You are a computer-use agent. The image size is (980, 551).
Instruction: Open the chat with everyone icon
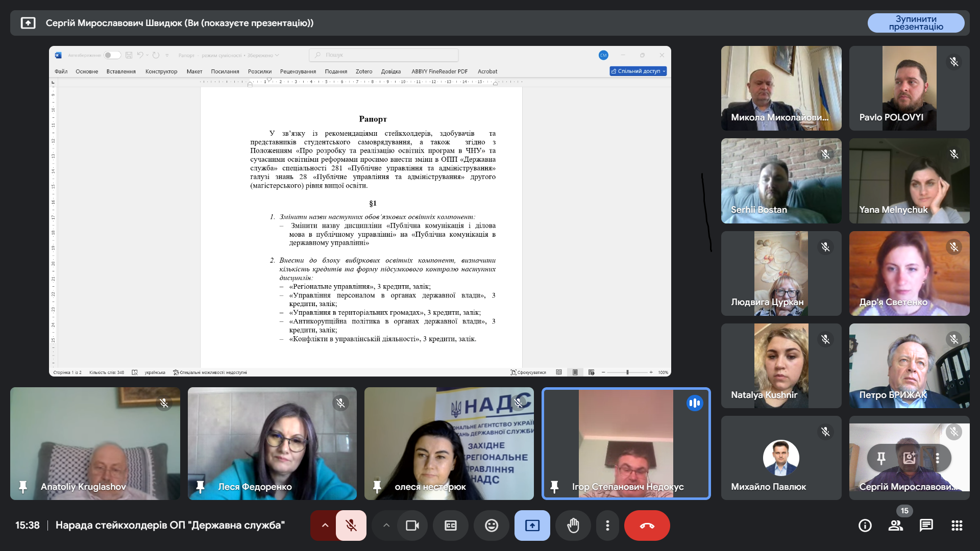pos(926,525)
